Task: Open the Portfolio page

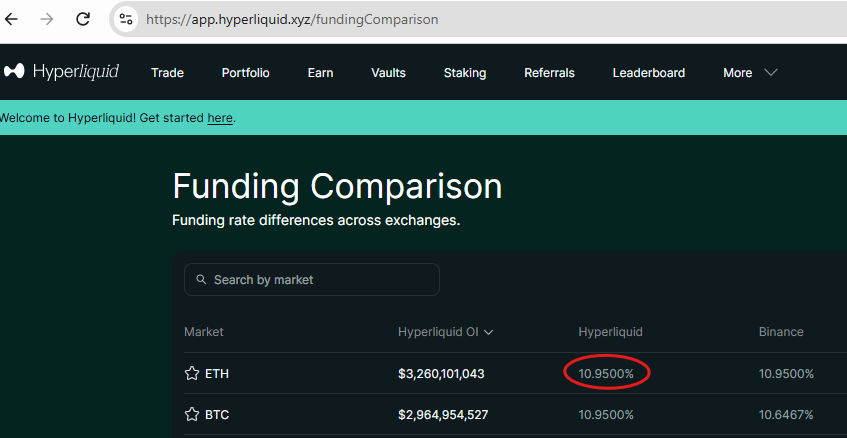Action: click(246, 72)
